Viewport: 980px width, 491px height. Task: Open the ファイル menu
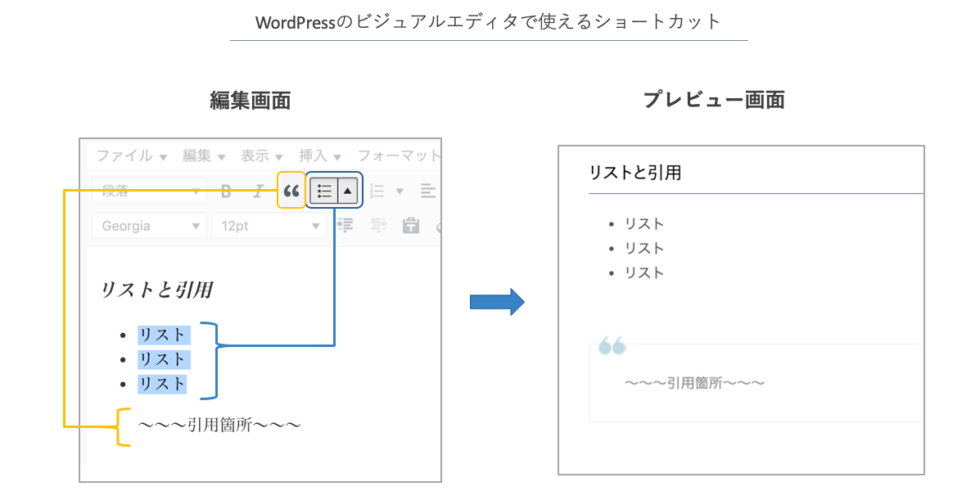coord(131,155)
